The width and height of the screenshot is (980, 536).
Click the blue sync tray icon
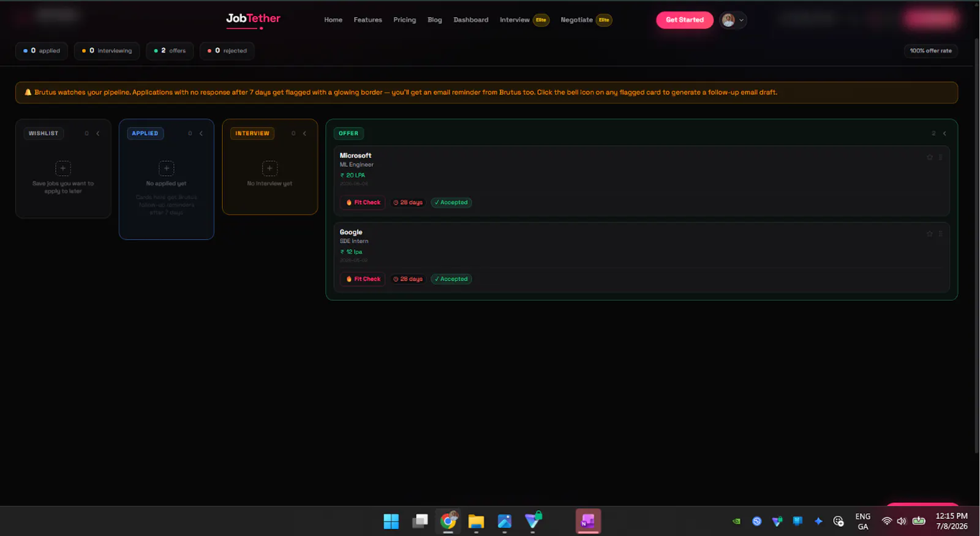[757, 521]
